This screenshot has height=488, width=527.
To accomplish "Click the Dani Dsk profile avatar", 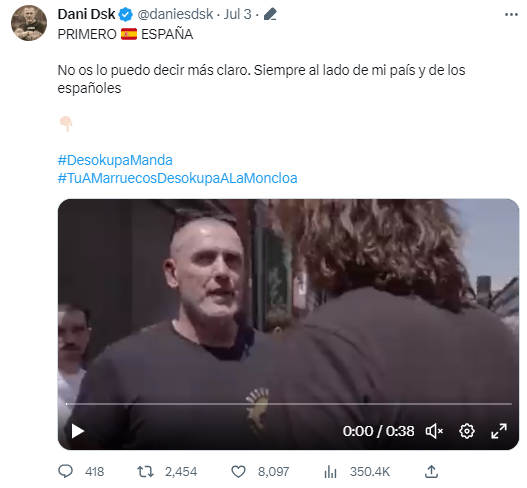I will (x=29, y=23).
